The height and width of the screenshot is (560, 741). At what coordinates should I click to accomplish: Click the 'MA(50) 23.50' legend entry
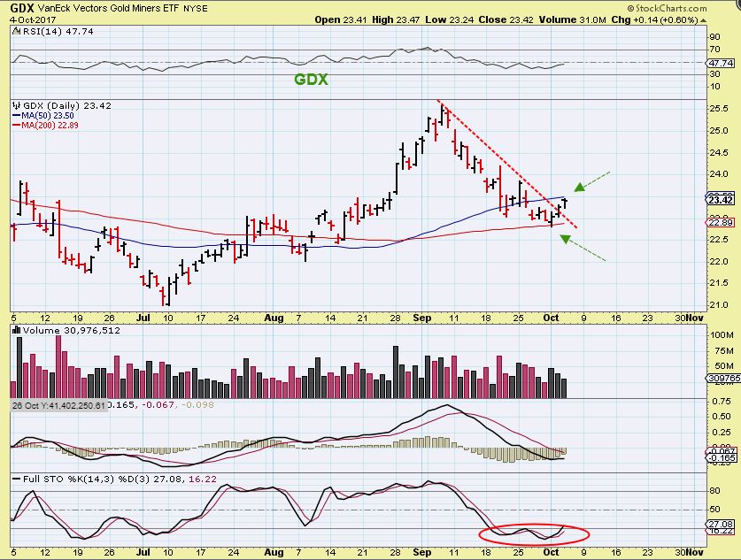(x=43, y=115)
